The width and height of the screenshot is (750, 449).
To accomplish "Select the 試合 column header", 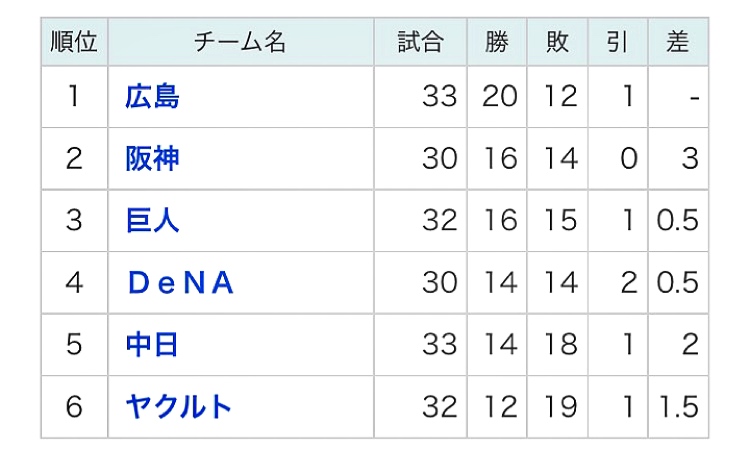I will click(420, 42).
